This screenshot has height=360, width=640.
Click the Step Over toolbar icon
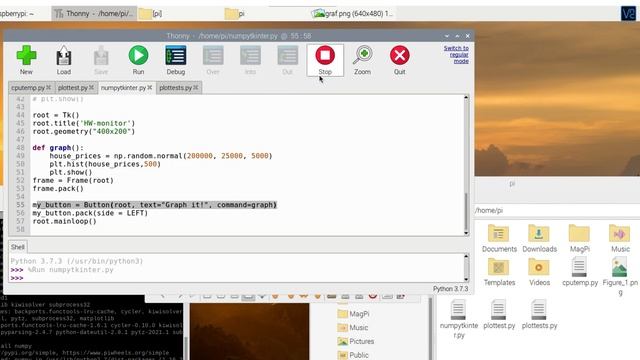(213, 60)
